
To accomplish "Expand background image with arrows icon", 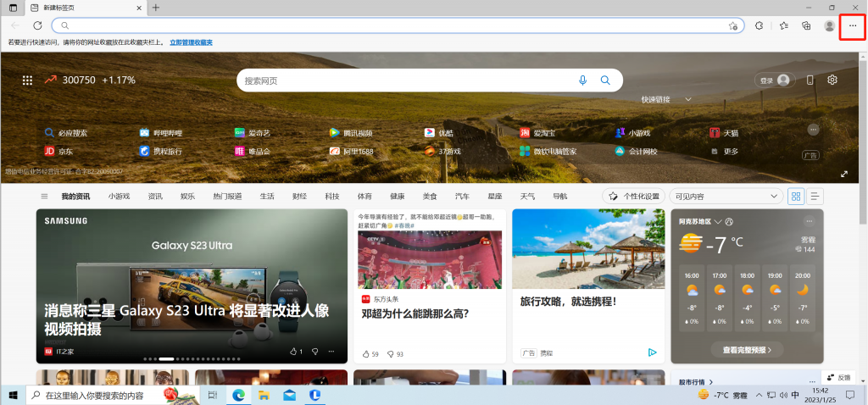I will tap(844, 174).
